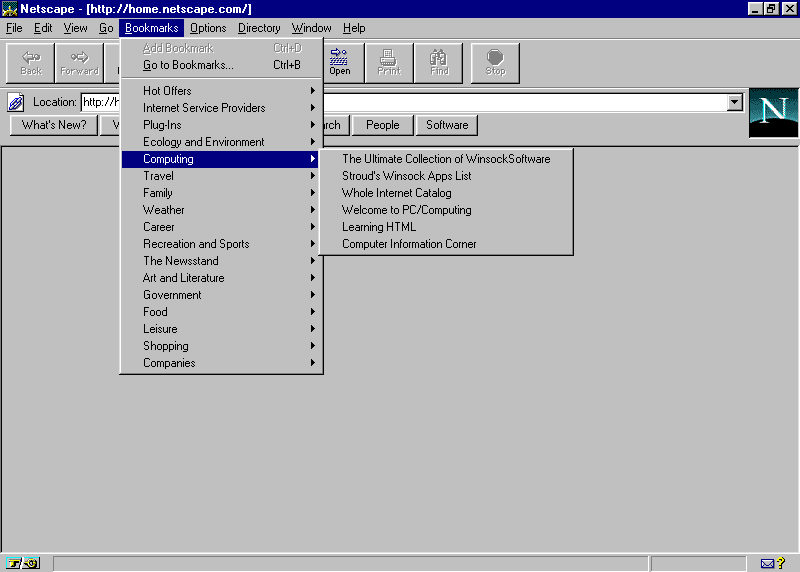This screenshot has width=800, height=572.
Task: Click the Print toolbar icon
Action: 389,63
